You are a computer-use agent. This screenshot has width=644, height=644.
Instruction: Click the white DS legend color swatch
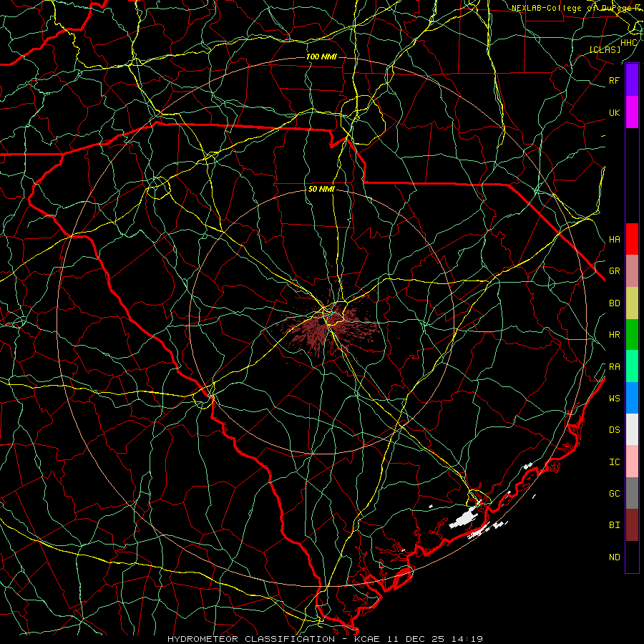632,429
